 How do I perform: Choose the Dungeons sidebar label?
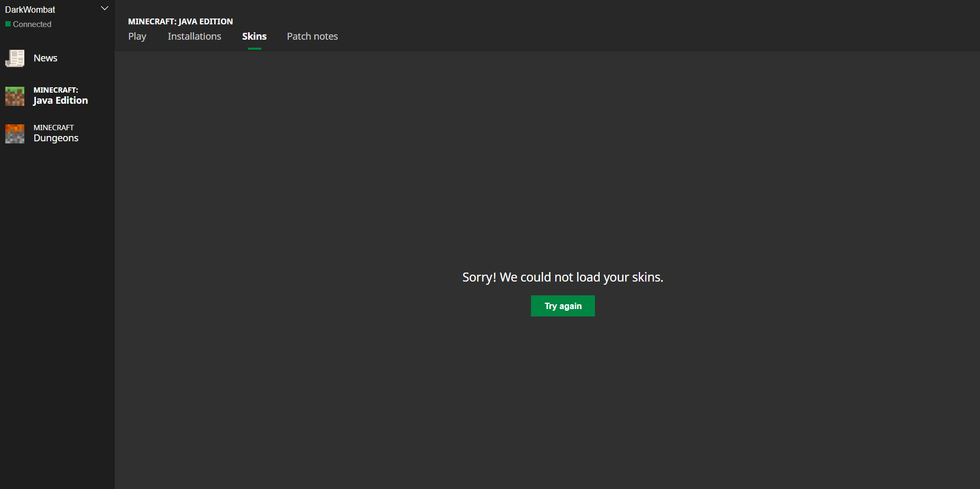pos(56,138)
